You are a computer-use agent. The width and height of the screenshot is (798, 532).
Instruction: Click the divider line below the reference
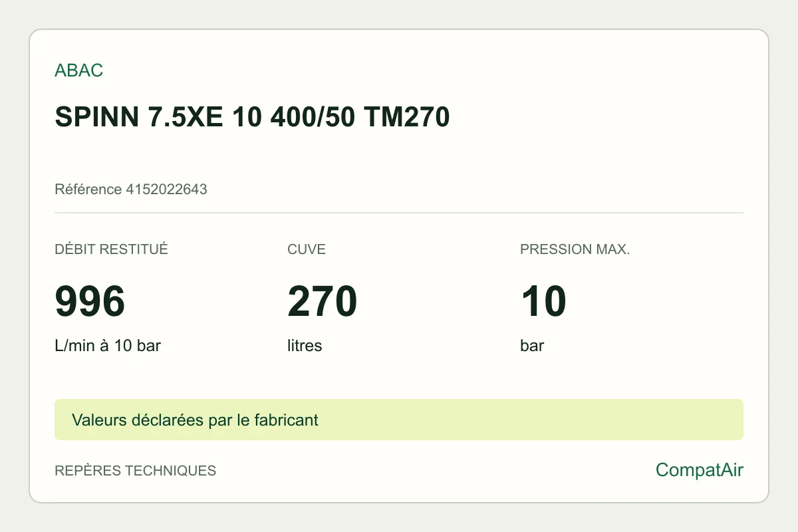tap(399, 213)
